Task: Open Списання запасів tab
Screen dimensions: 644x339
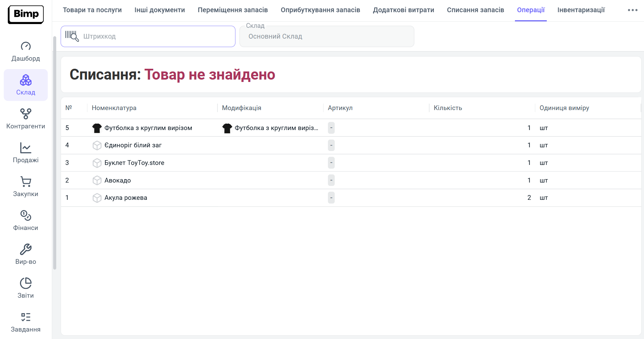Action: coord(475,10)
